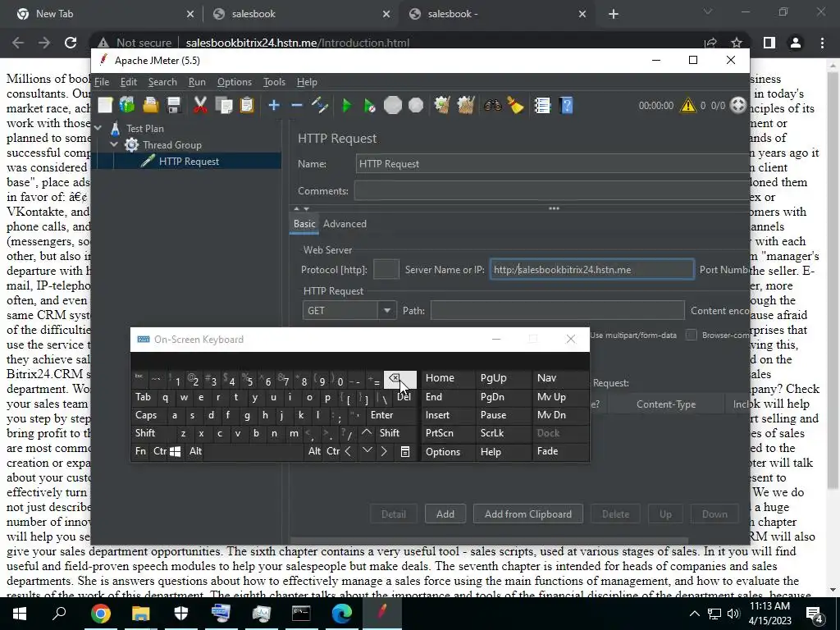The height and width of the screenshot is (630, 840).
Task: Select the Thread Group tree item
Action: [x=172, y=144]
